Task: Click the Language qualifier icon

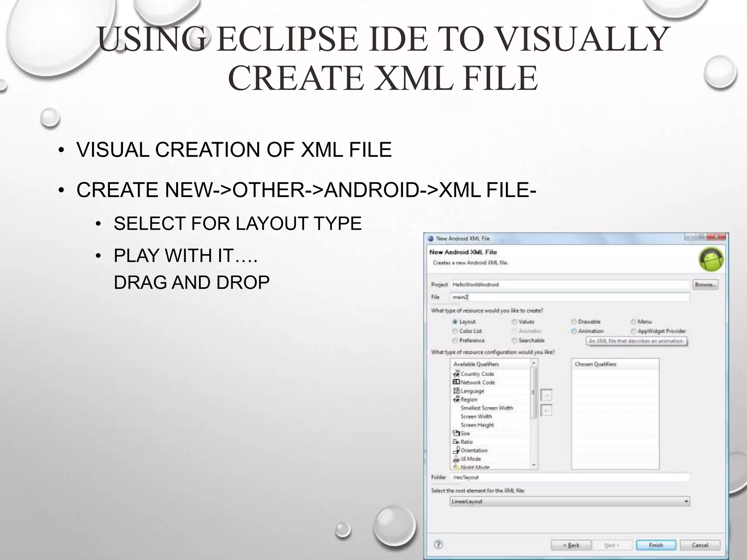Action: click(456, 391)
